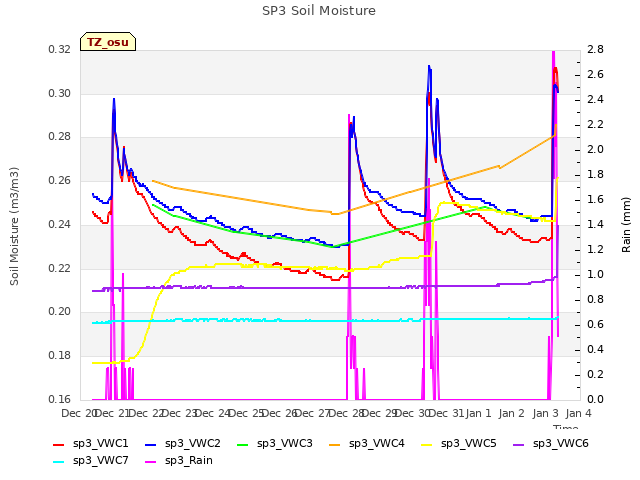
Task: Click the 2.8 rain axis value
Action: tap(595, 50)
